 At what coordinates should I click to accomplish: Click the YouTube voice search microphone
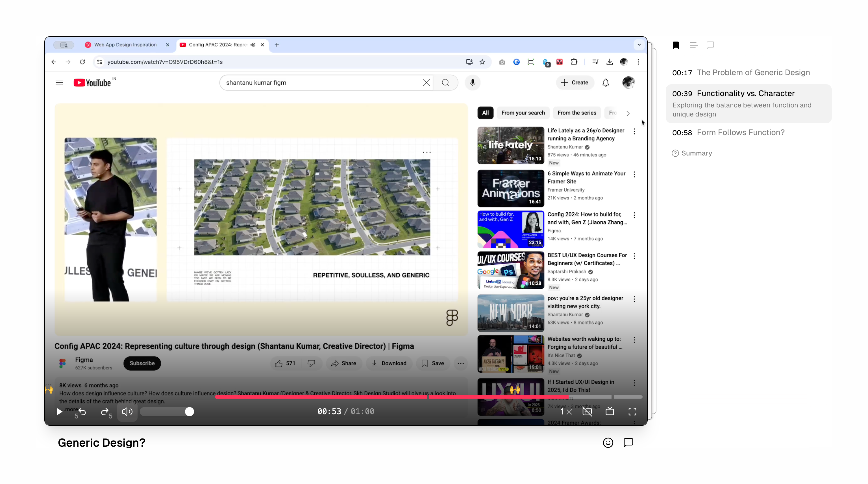coord(472,83)
